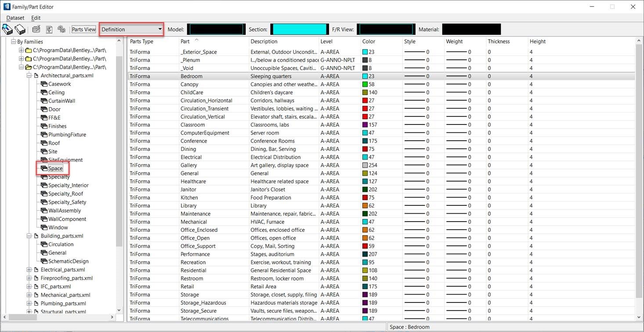Expand the Electrical_parts.xml node

[x=29, y=270]
